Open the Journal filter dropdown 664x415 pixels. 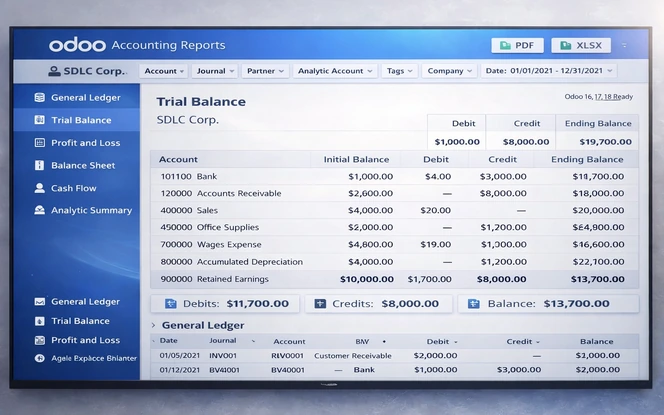tap(215, 71)
